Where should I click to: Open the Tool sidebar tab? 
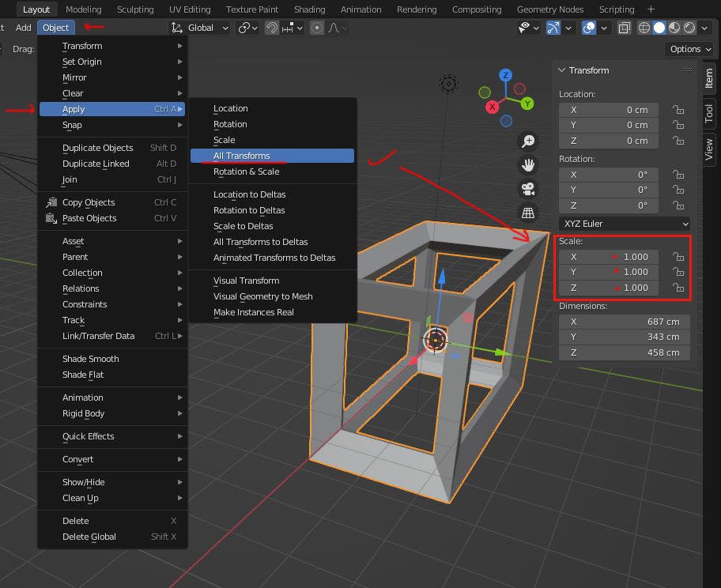click(708, 113)
